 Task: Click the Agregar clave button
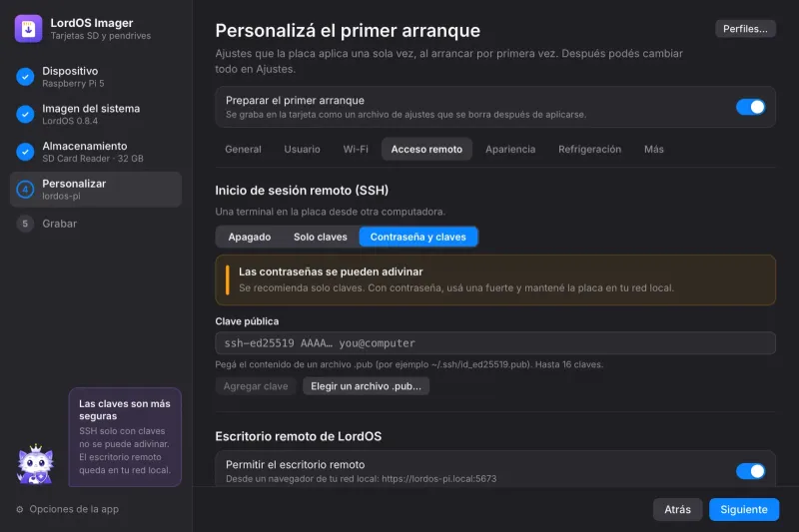pos(256,386)
